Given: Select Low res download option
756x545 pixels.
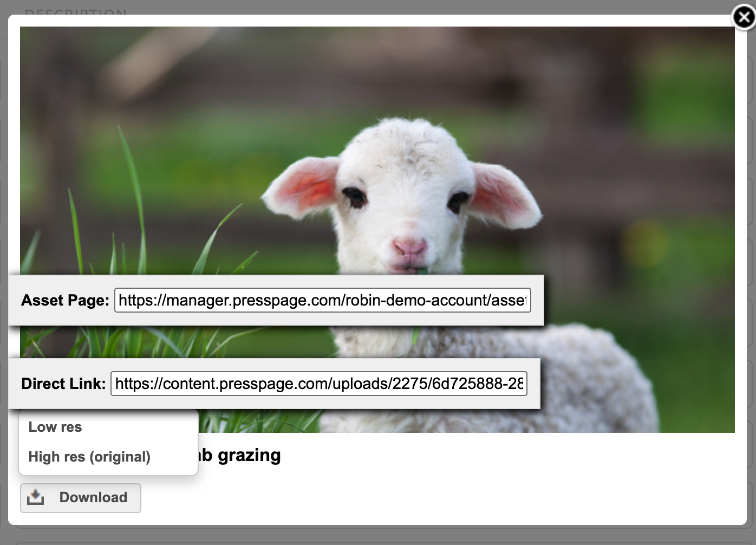Looking at the screenshot, I should [55, 427].
